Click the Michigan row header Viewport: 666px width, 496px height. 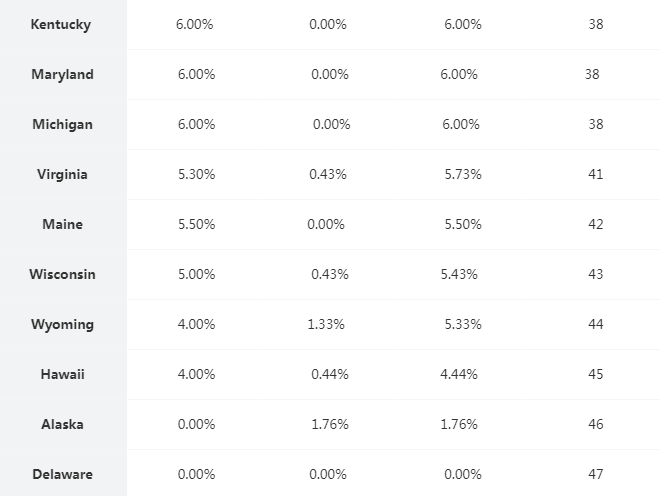point(62,125)
